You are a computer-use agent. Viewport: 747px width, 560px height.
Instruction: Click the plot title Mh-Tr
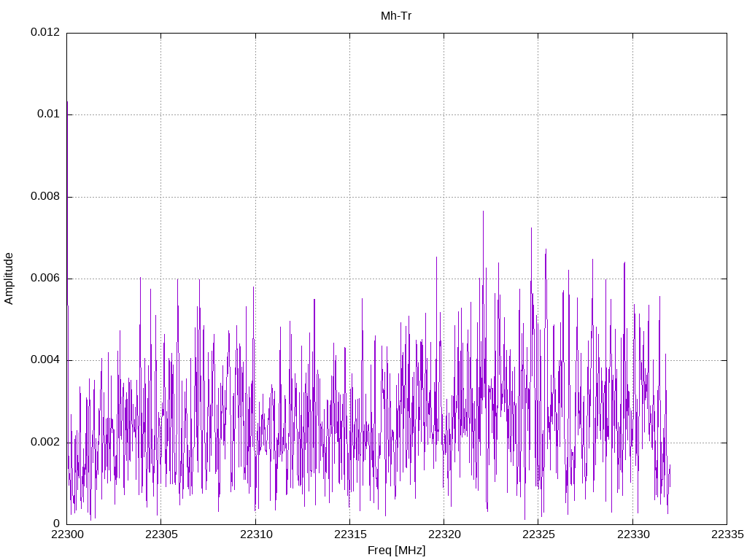pos(396,15)
